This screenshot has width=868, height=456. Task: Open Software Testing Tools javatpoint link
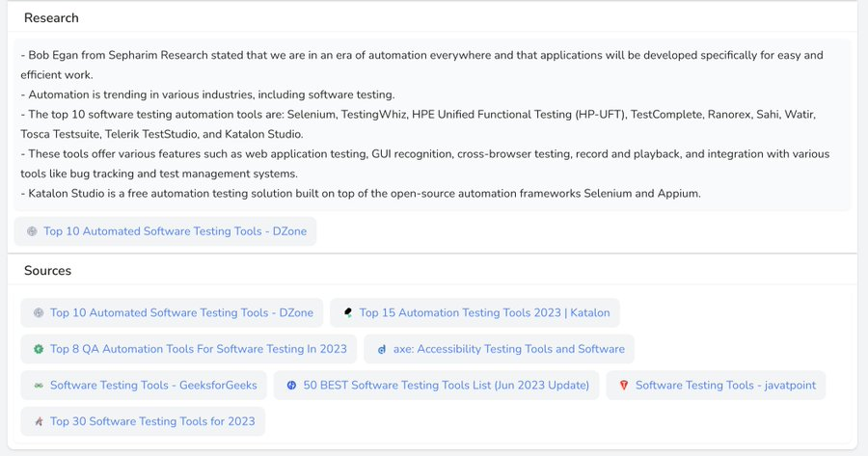[716, 386]
